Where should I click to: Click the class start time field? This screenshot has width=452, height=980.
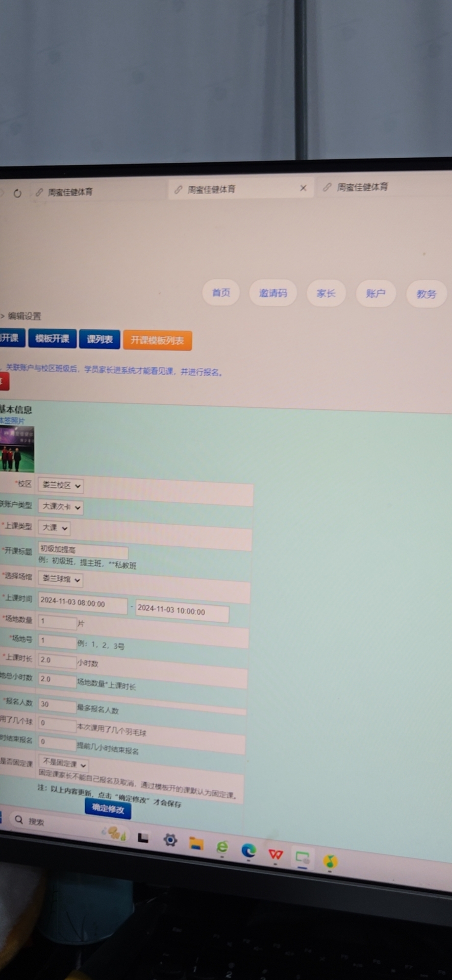coord(82,602)
